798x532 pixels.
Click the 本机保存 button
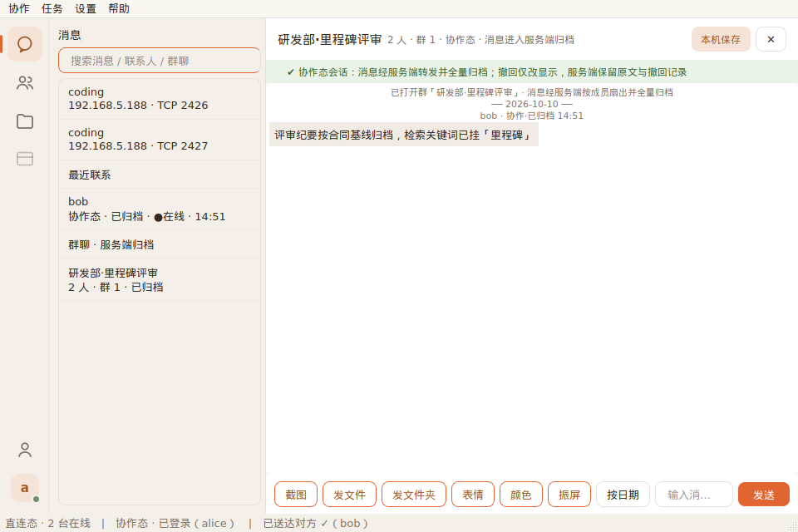(721, 39)
